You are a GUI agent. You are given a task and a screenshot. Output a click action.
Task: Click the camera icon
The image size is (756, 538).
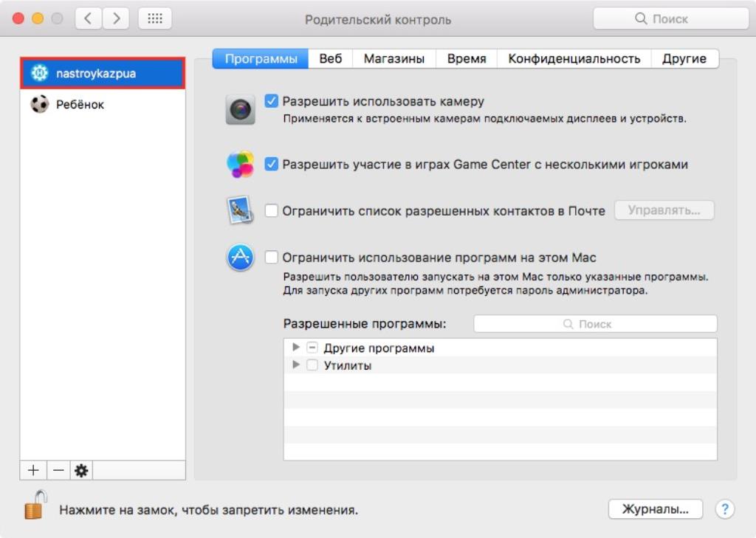pos(240,110)
